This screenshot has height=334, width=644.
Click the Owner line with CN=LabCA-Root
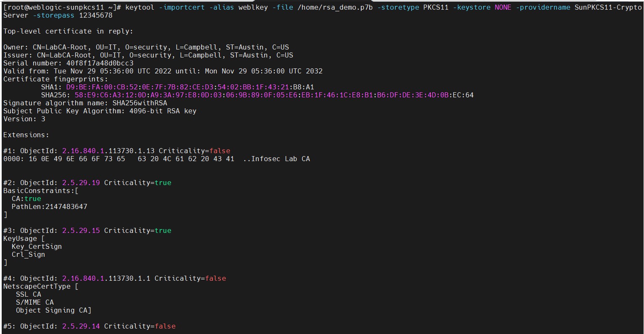146,47
